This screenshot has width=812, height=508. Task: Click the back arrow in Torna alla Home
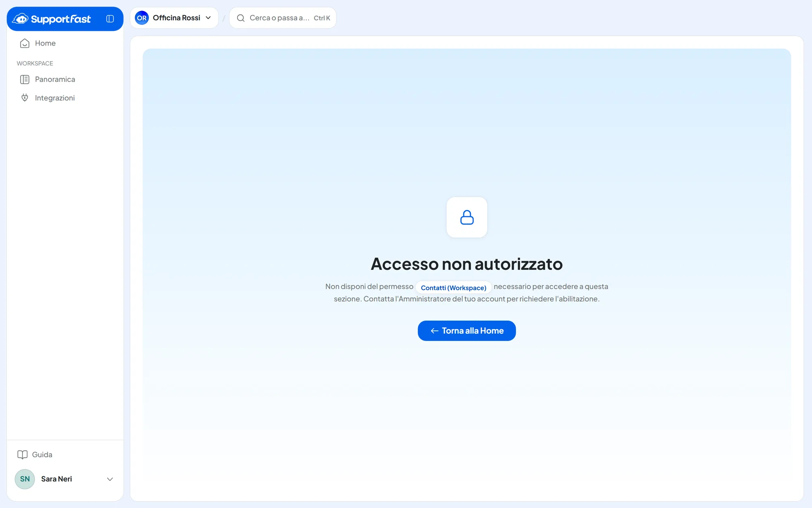[x=434, y=331]
